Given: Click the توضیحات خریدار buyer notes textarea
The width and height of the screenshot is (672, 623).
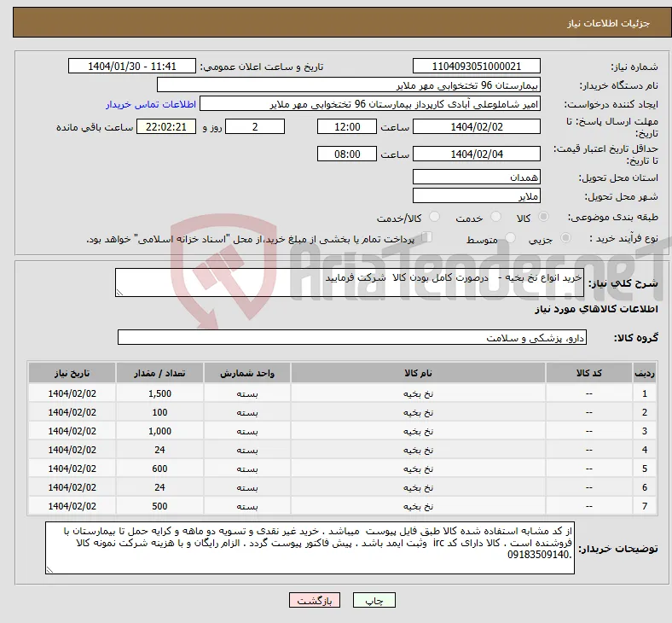Looking at the screenshot, I should pyautogui.click(x=310, y=548).
